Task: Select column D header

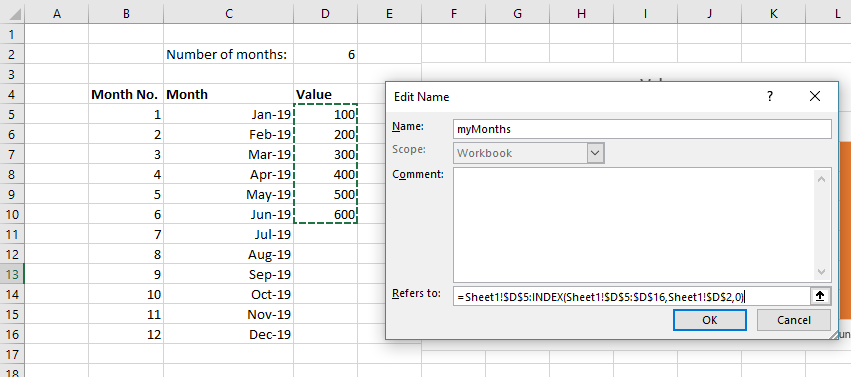Action: 325,15
